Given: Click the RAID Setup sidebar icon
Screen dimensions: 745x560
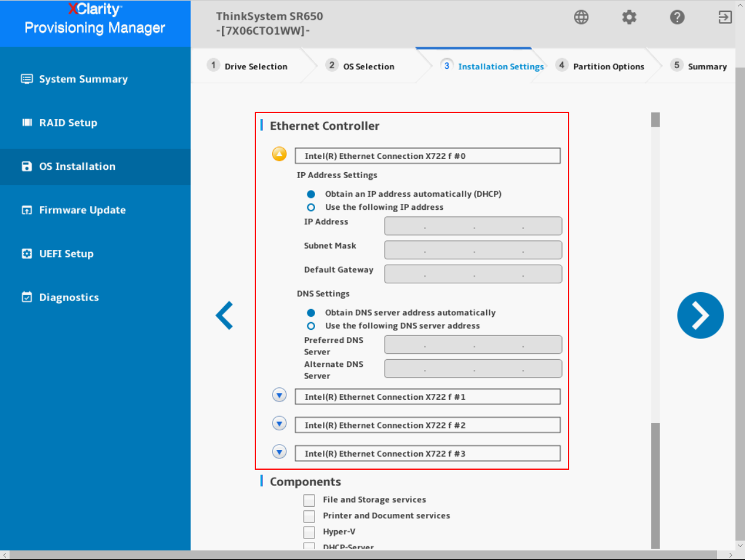Looking at the screenshot, I should tap(26, 123).
